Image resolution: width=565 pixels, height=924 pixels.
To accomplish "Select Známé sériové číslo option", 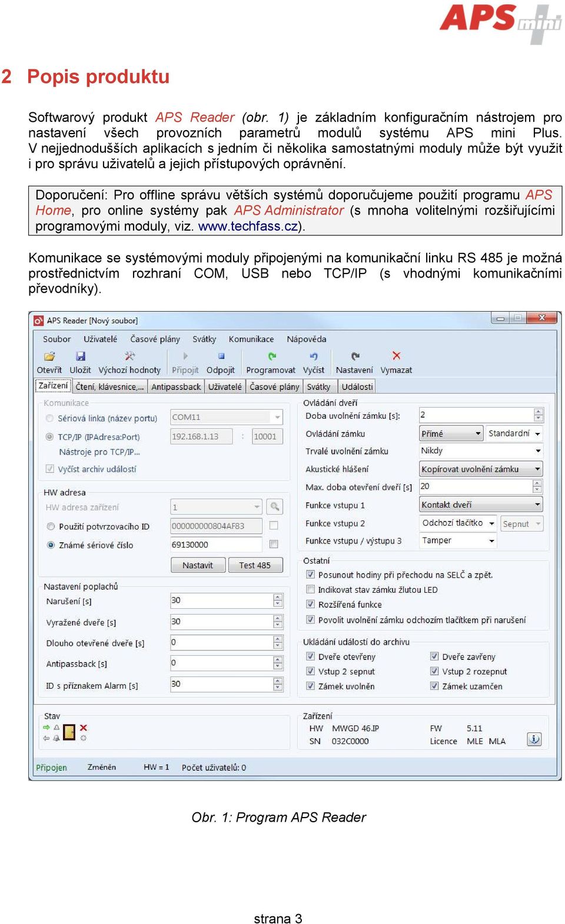I will tap(51, 545).
